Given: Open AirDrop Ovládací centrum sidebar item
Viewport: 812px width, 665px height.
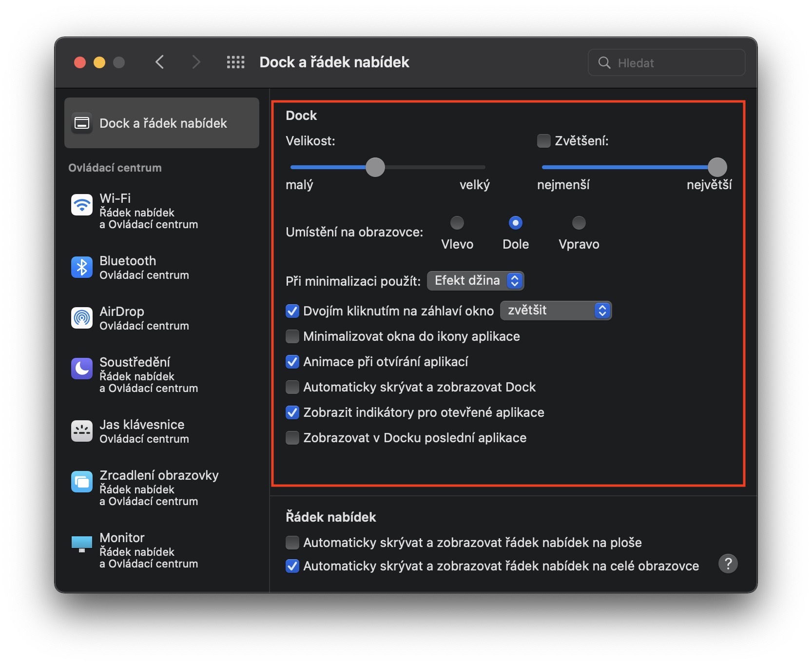Looking at the screenshot, I should 162,318.
